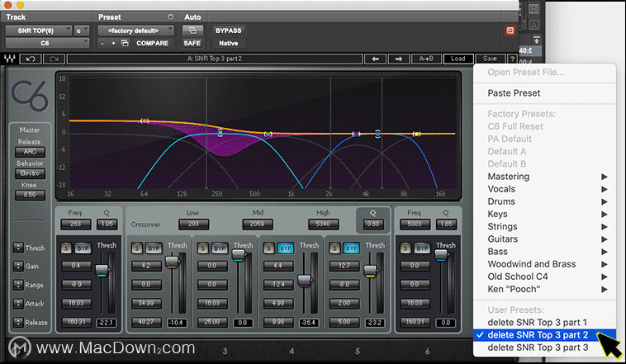
Task: Open the Preset circular menu arrow
Action: pyautogui.click(x=170, y=17)
